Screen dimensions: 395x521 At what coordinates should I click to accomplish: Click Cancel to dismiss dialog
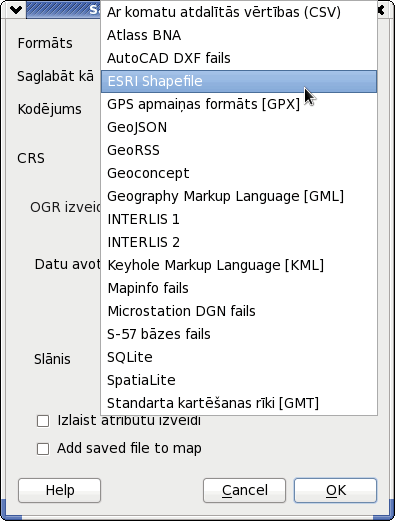click(244, 490)
